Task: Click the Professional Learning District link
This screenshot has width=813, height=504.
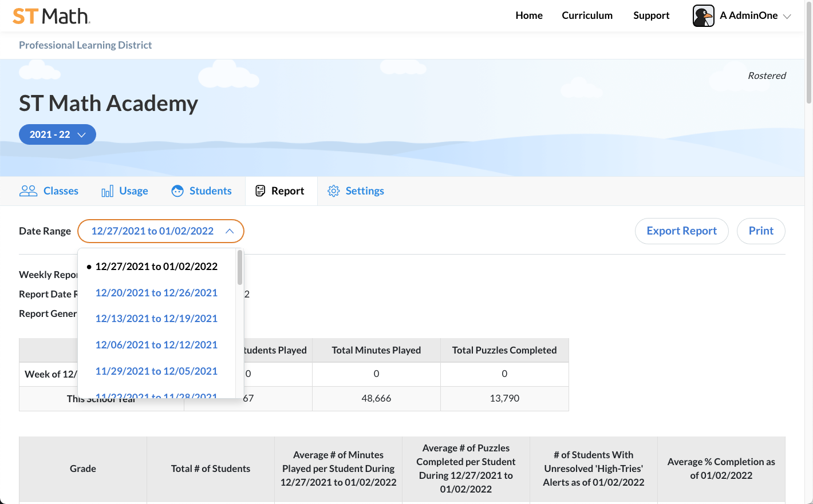Action: (x=85, y=45)
